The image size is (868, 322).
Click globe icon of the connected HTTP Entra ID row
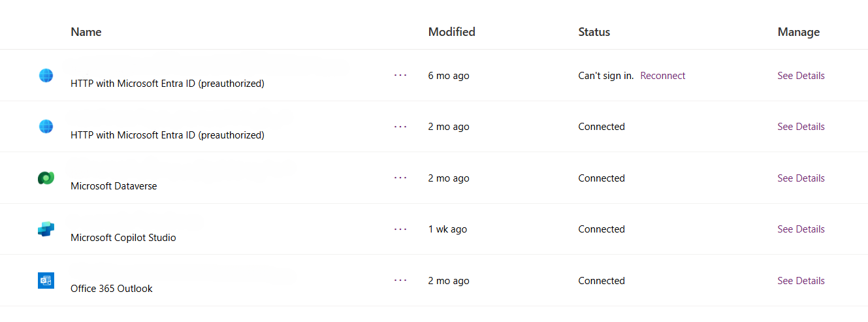[46, 126]
